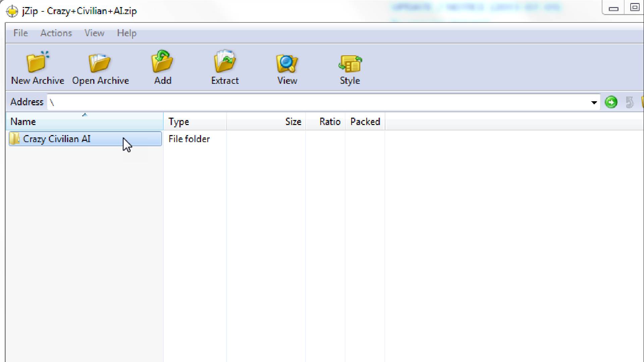Viewport: 644px width, 362px height.
Task: Select the Crazy Civilian AI folder
Action: coord(57,139)
